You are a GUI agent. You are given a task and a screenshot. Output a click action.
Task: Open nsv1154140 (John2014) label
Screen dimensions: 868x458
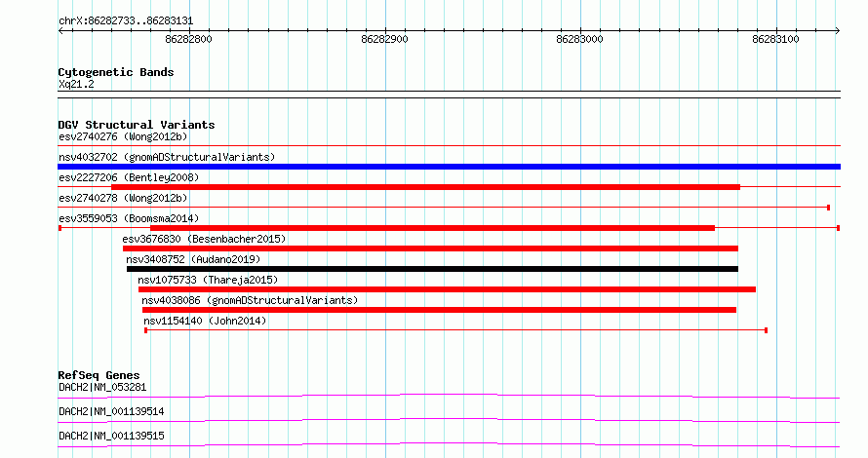[x=205, y=321]
